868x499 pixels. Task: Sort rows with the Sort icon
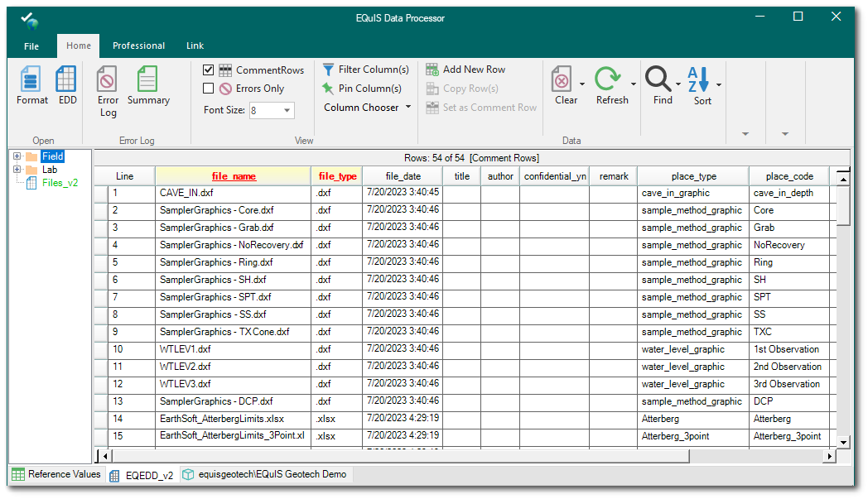coord(701,86)
